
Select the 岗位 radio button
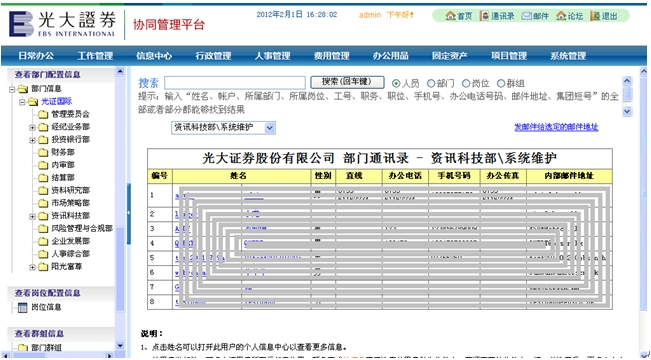pyautogui.click(x=466, y=83)
